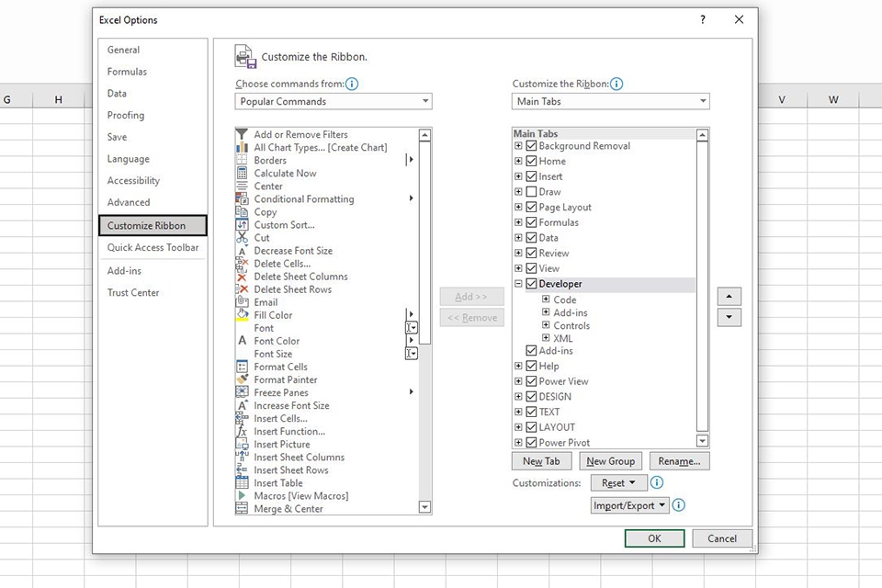Click the Delete Sheet Rows icon
Image resolution: width=882 pixels, height=588 pixels.
tap(242, 289)
